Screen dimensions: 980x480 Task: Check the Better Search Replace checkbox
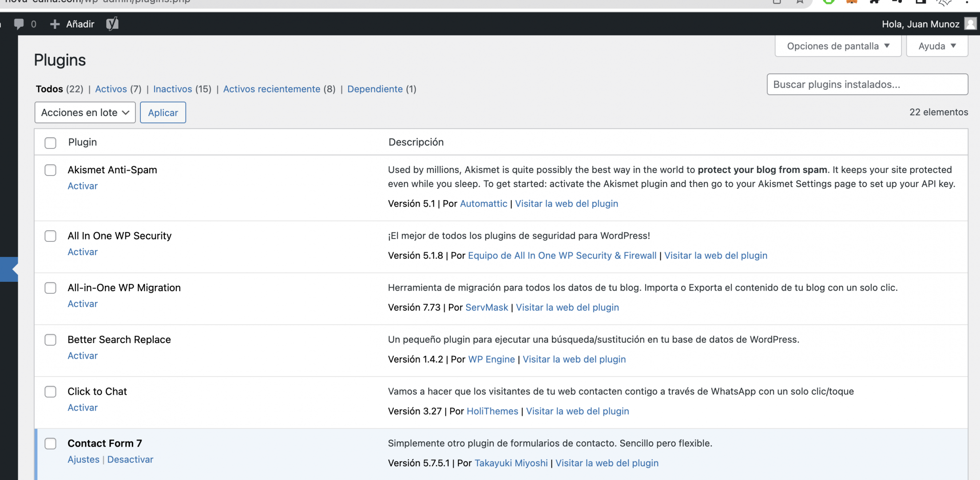click(51, 340)
